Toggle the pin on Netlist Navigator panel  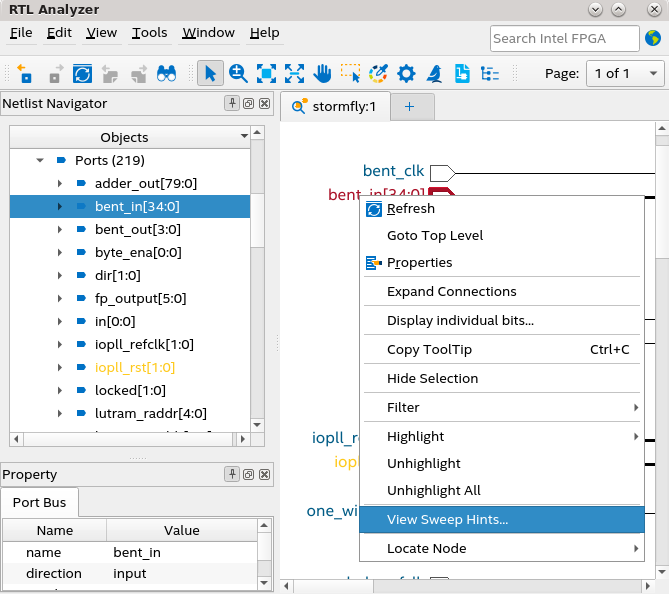(x=232, y=103)
